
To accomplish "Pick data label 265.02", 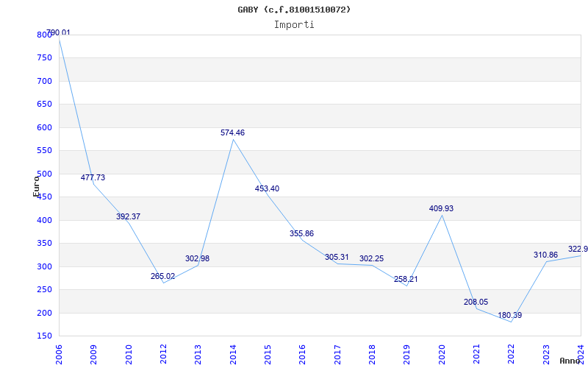I will pos(162,277).
